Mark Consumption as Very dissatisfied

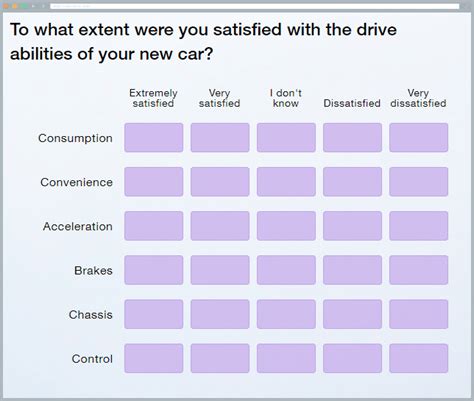click(x=419, y=137)
